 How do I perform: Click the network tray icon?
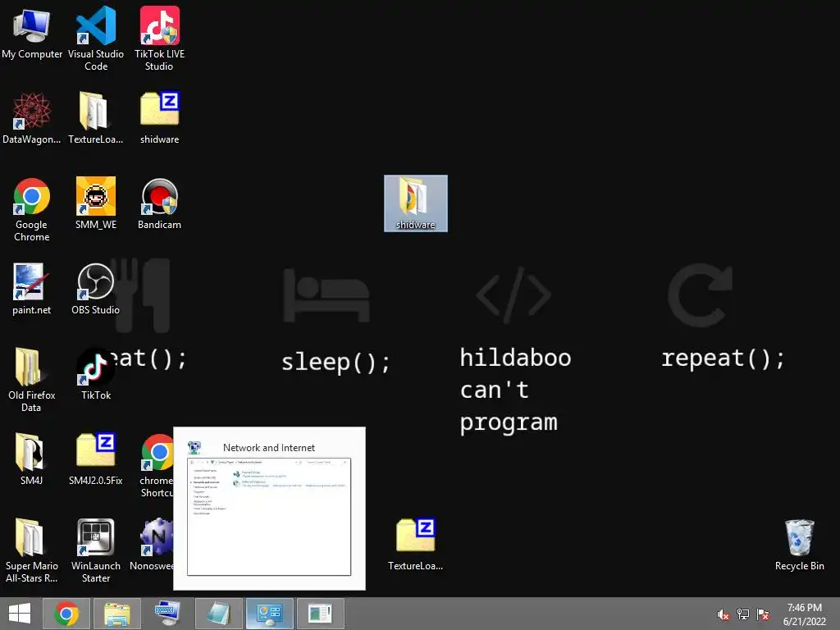(x=743, y=614)
